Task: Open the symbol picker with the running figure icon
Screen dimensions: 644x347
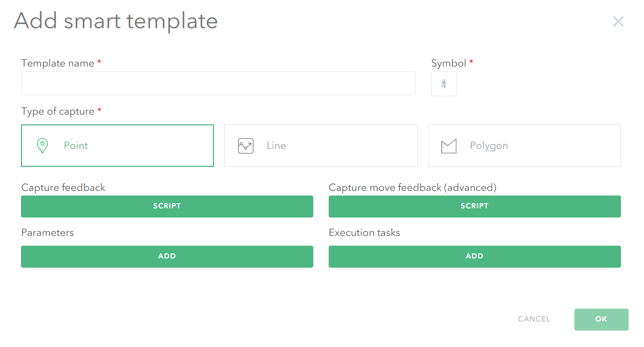Action: pos(443,83)
